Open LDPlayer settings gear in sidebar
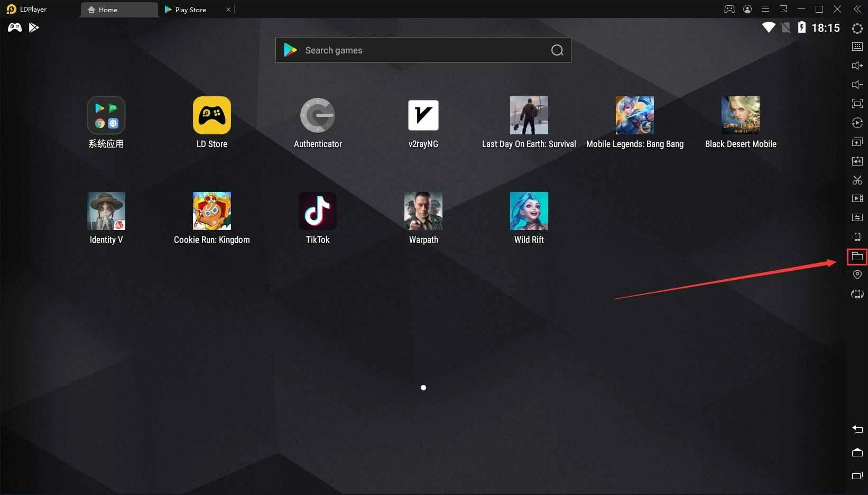868x495 pixels. pyautogui.click(x=857, y=28)
